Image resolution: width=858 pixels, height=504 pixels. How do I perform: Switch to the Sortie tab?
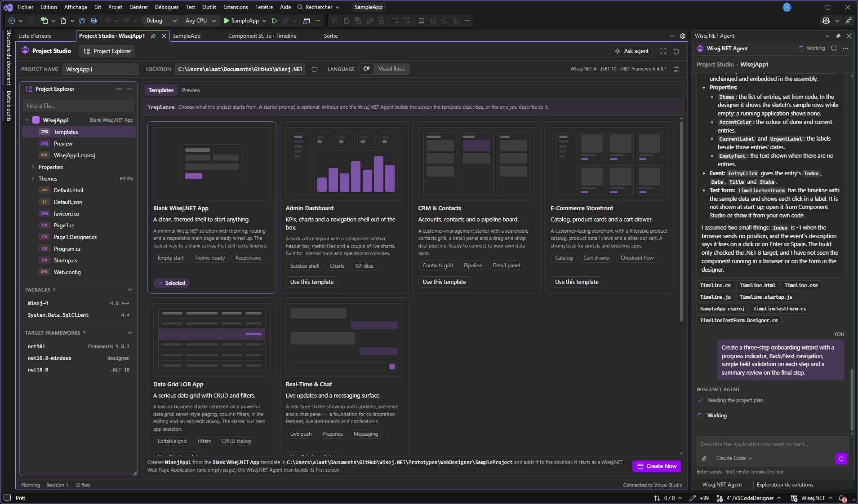click(x=331, y=36)
